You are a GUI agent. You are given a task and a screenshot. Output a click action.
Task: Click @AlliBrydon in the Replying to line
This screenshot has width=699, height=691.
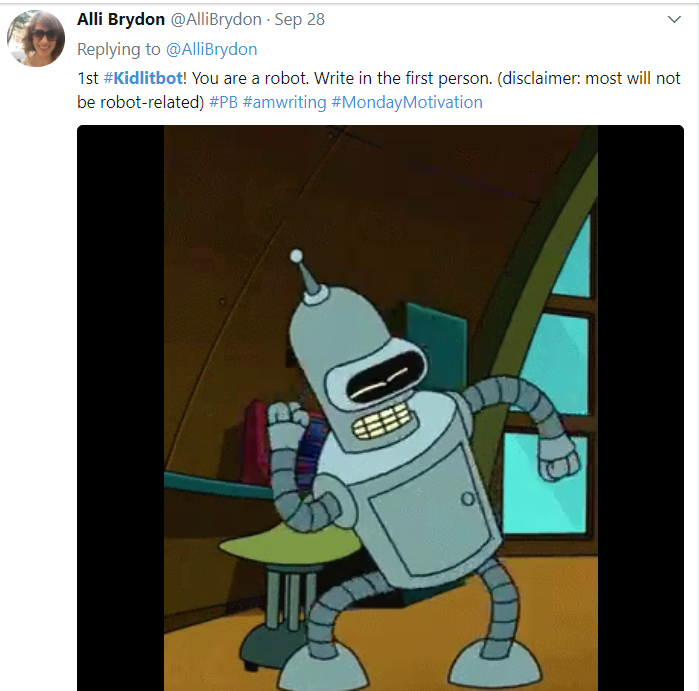(212, 49)
